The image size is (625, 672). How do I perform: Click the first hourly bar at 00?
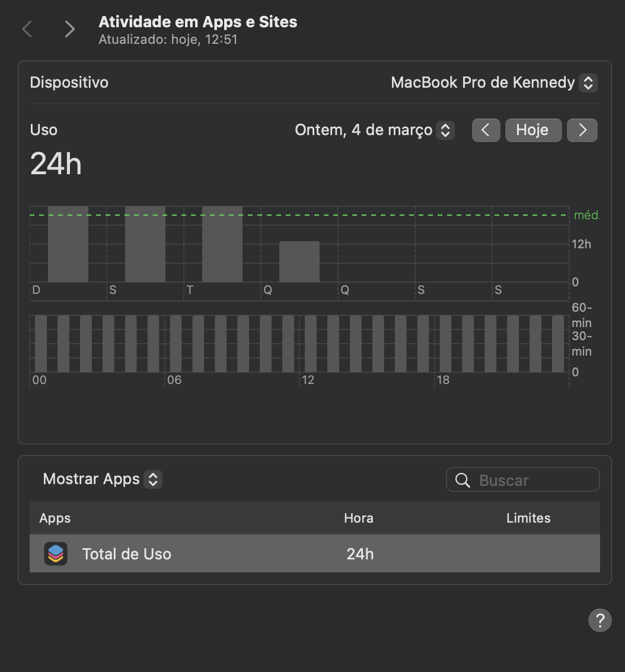coord(41,344)
